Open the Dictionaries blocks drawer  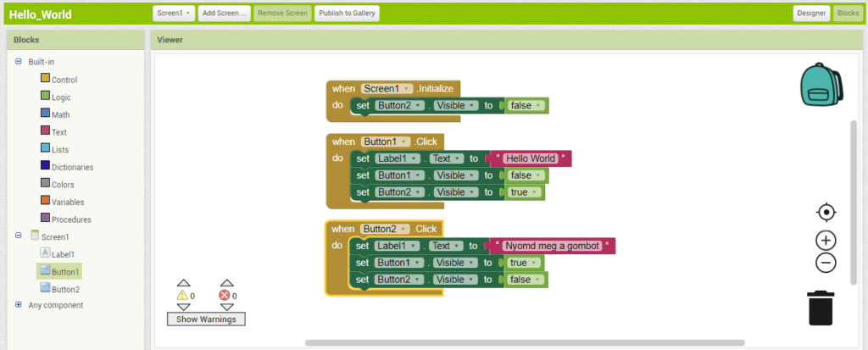[x=67, y=167]
